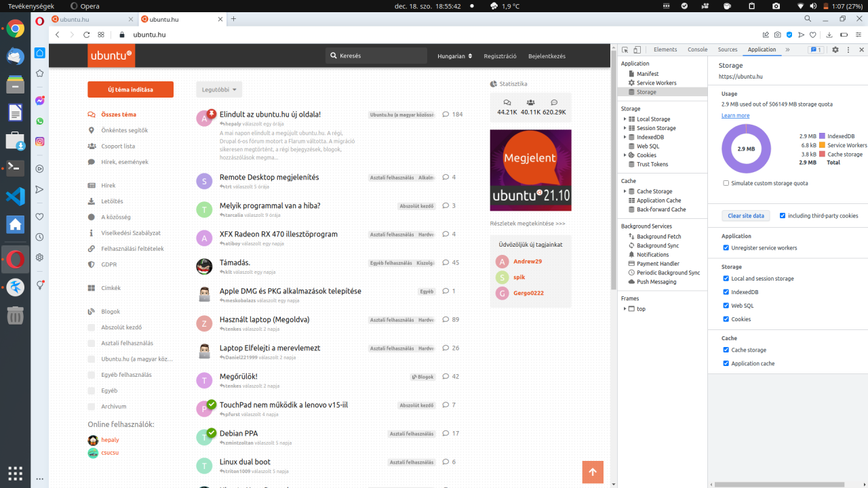Expand the Local Storage tree node
The height and width of the screenshot is (488, 868).
[x=625, y=119]
